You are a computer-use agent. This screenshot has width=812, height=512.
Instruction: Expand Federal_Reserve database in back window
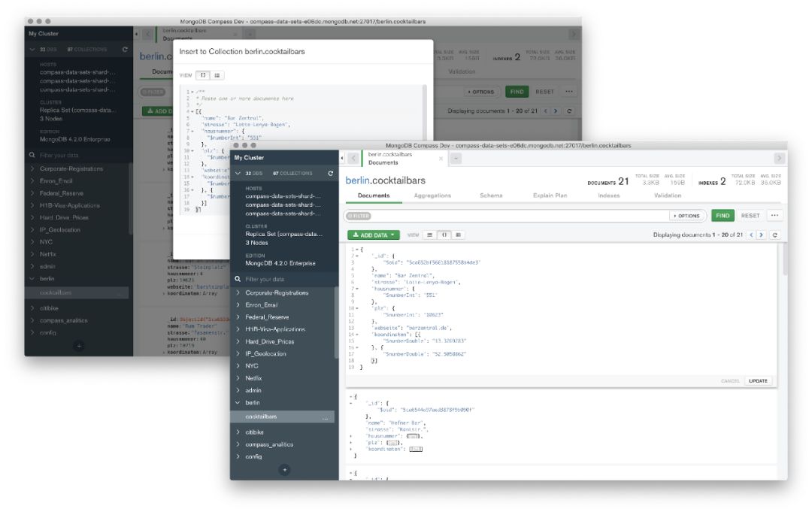32,194
